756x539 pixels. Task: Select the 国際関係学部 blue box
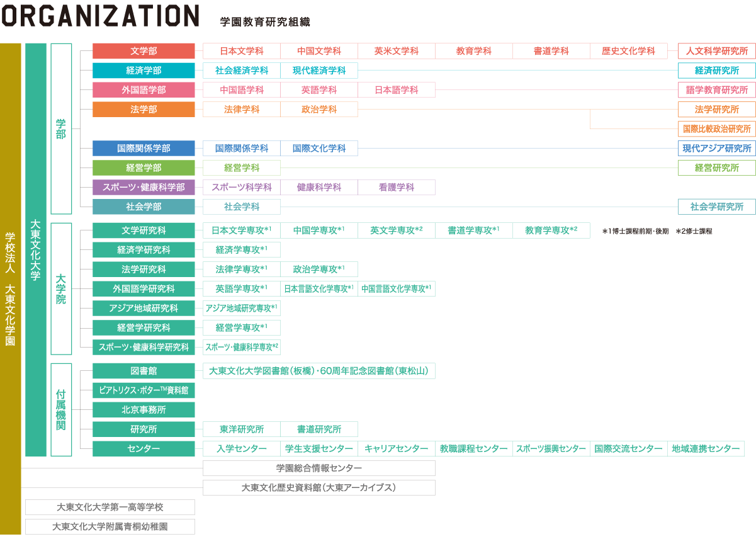point(144,149)
